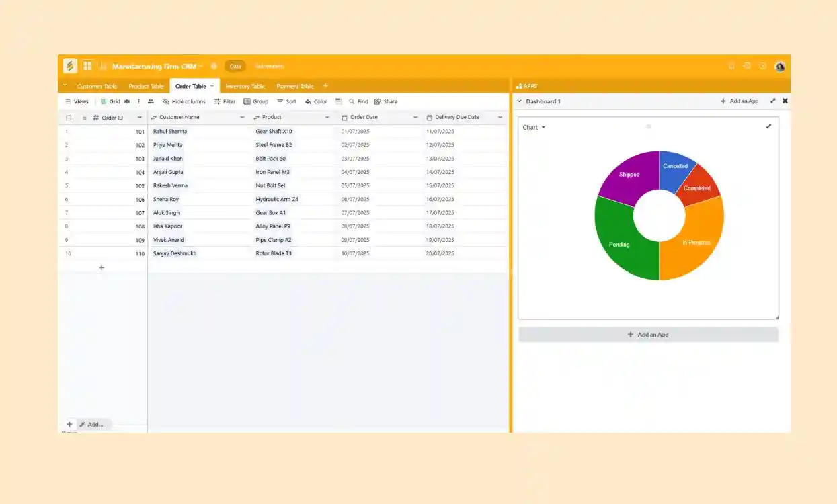Toggle the select-all checkbox in the header
This screenshot has height=504, width=837.
coord(69,117)
